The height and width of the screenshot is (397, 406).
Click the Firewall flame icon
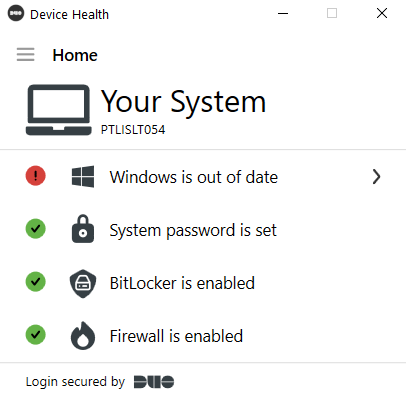tap(83, 335)
